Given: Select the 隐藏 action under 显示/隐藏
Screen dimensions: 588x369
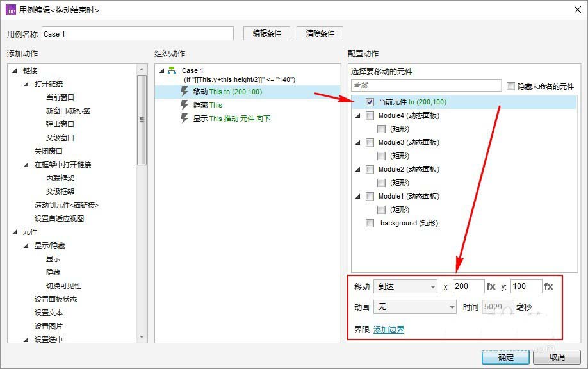Looking at the screenshot, I should (x=53, y=272).
